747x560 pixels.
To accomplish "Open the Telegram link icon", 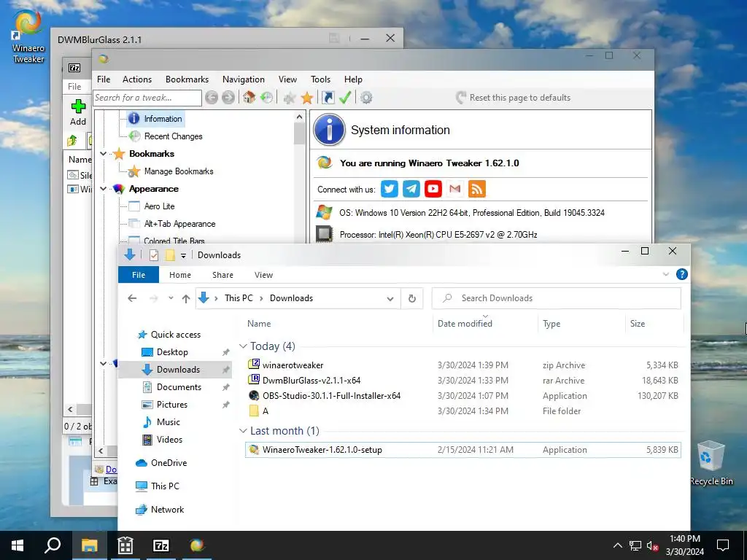I will pyautogui.click(x=411, y=189).
